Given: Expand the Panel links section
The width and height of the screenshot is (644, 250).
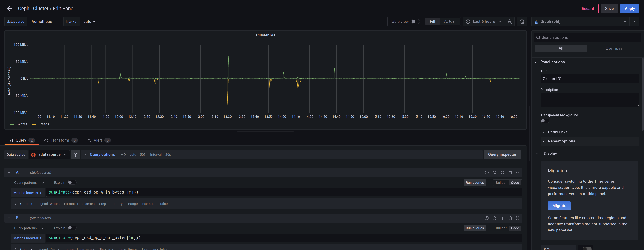Looking at the screenshot, I should [x=558, y=132].
